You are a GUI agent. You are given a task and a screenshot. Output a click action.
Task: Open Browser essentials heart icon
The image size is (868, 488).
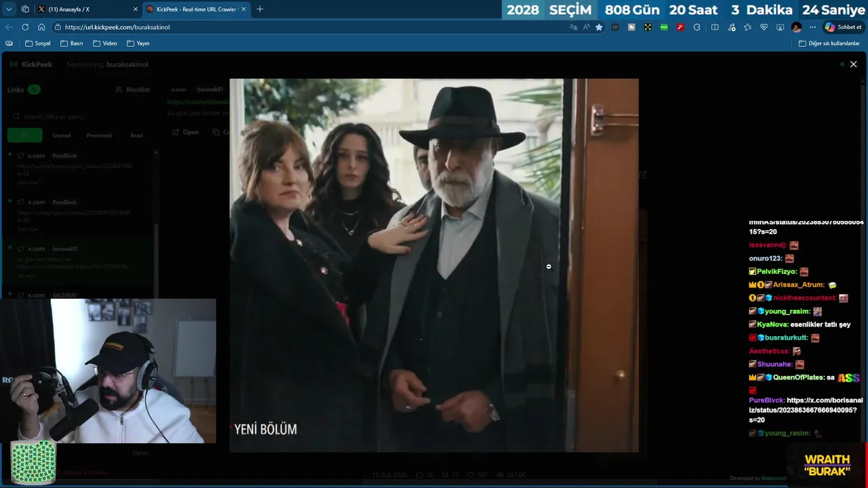[x=764, y=27]
